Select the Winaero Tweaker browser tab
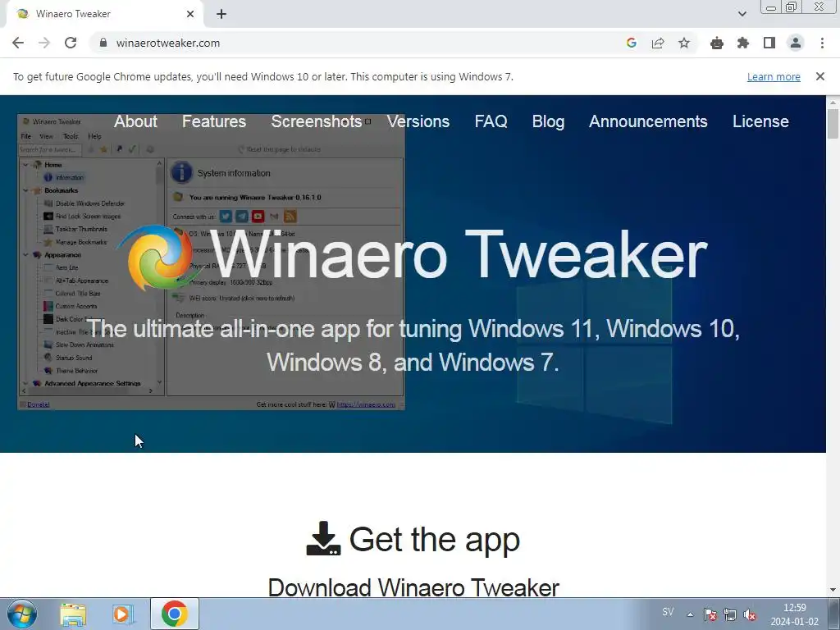 coord(104,14)
